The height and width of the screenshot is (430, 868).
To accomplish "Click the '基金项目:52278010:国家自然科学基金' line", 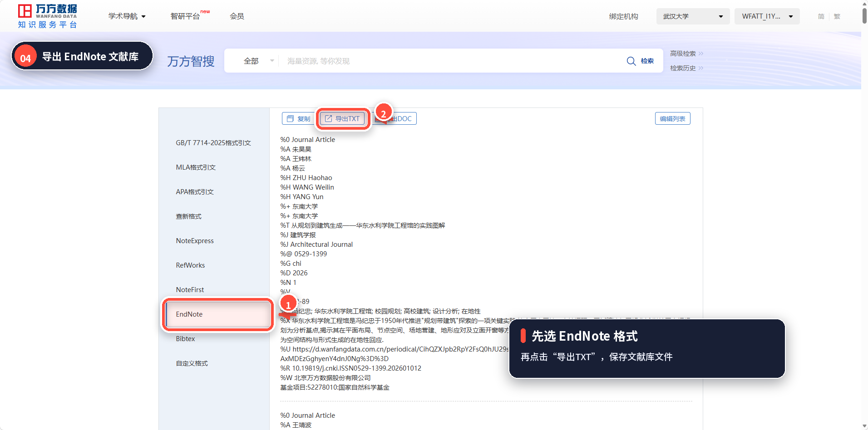I will point(335,387).
